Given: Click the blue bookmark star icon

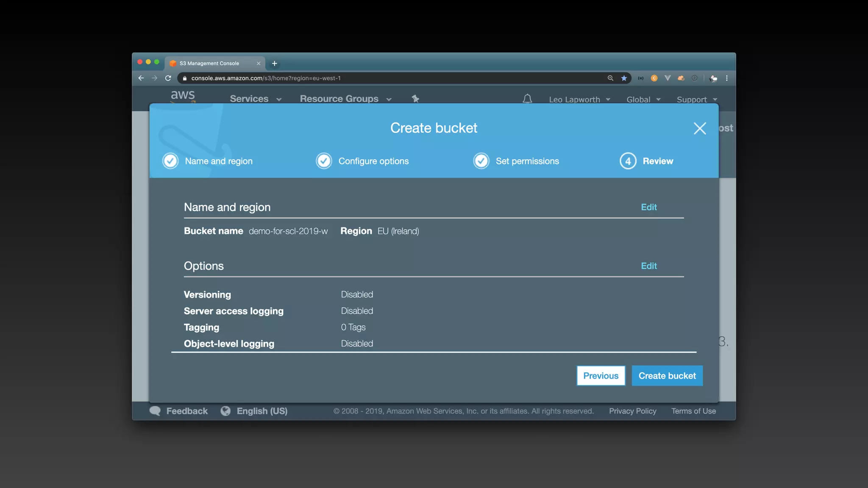Looking at the screenshot, I should click(x=624, y=78).
